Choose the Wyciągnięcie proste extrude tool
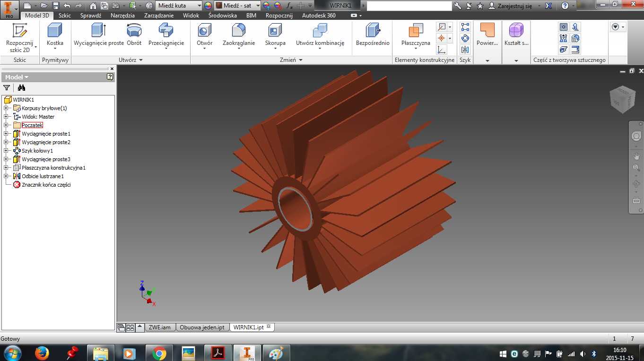Viewport: 644px width, 361px height. coord(99,35)
